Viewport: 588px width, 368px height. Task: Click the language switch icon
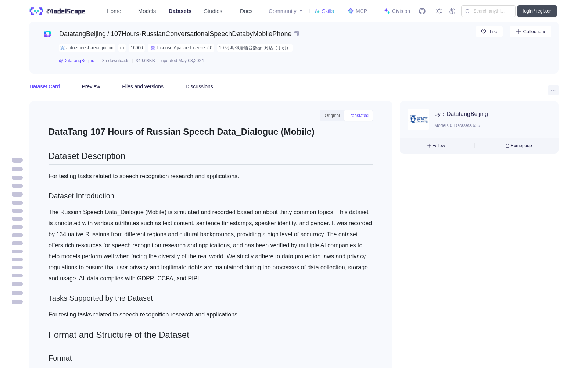[x=452, y=11]
